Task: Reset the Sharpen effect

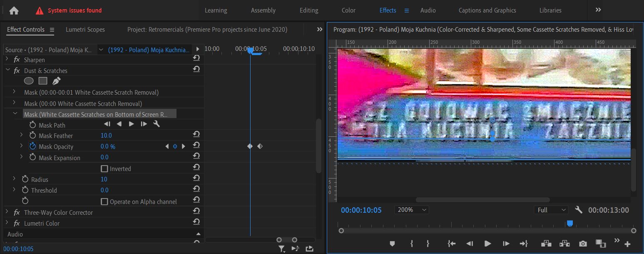Action: coord(196,58)
